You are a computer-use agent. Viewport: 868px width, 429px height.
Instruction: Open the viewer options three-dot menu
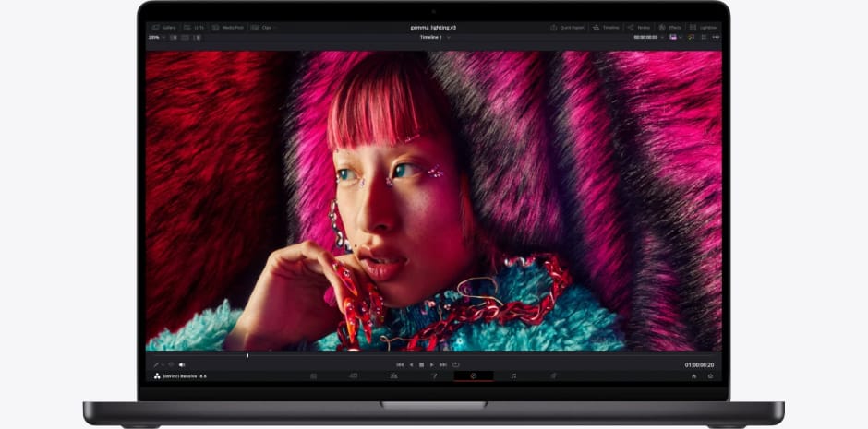click(x=715, y=37)
